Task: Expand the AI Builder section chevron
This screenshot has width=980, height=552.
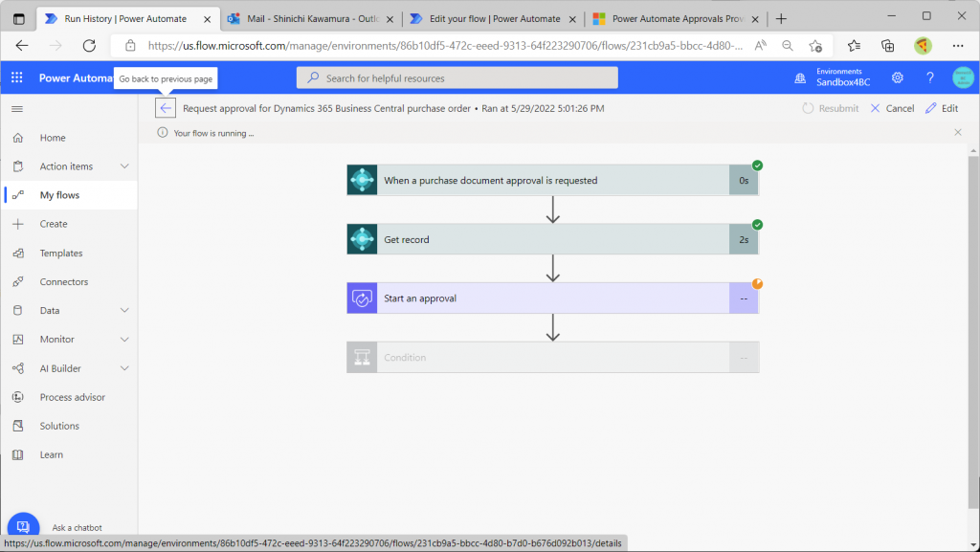Action: [124, 368]
